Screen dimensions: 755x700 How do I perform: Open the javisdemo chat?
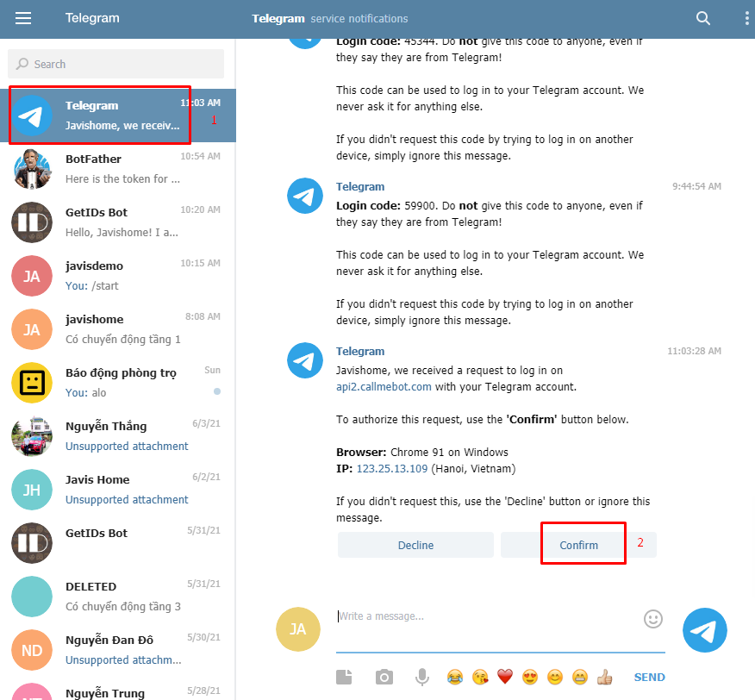click(x=118, y=276)
